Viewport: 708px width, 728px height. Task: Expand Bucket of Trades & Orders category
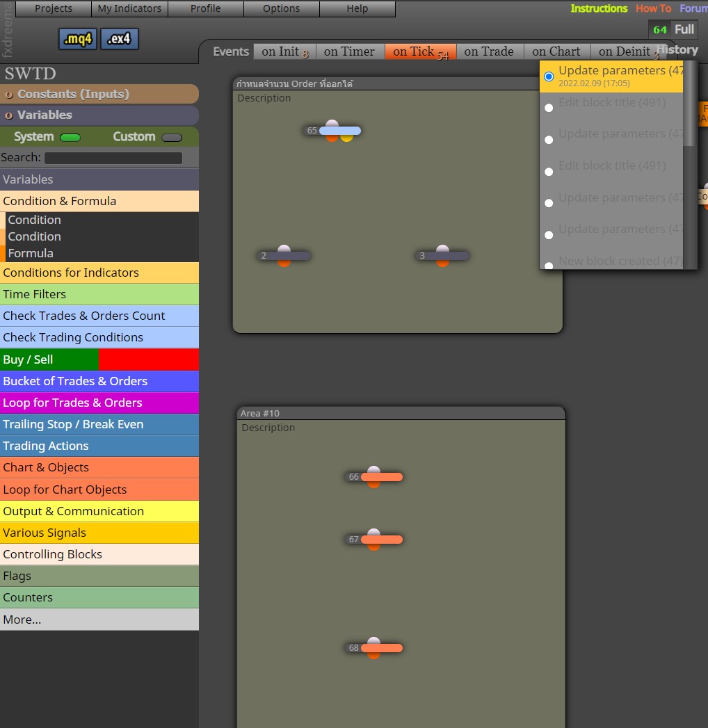pos(99,381)
